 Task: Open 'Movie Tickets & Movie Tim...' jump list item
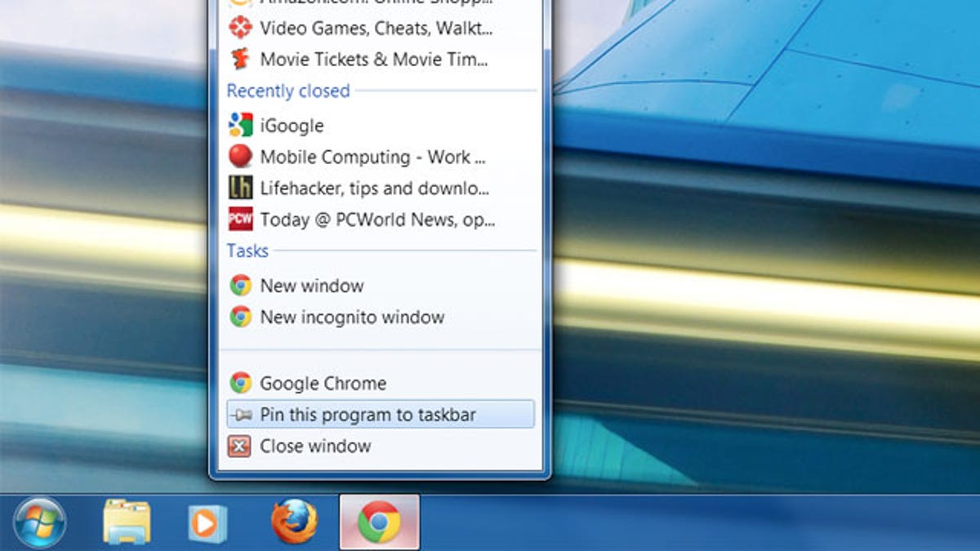coord(381,59)
